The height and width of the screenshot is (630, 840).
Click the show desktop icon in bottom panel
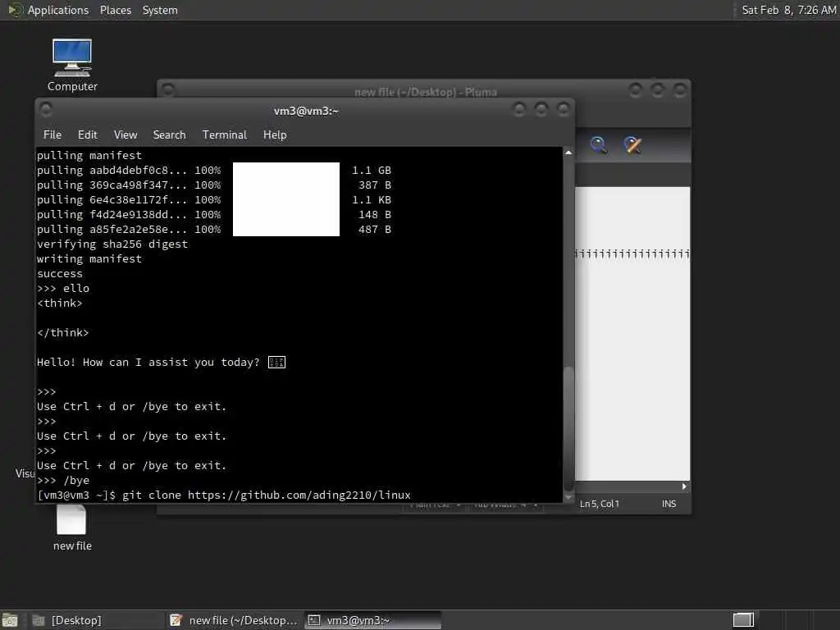[10, 620]
